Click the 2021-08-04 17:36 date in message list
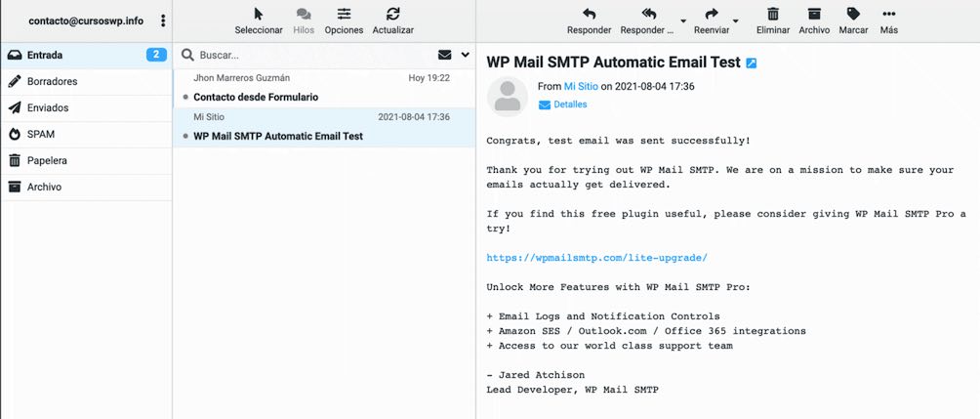 pyautogui.click(x=414, y=117)
